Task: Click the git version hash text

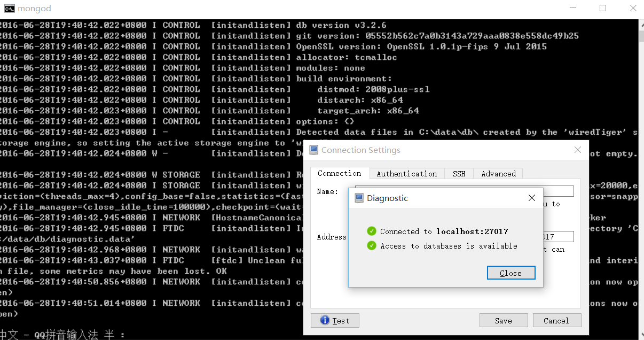Action: (x=472, y=36)
